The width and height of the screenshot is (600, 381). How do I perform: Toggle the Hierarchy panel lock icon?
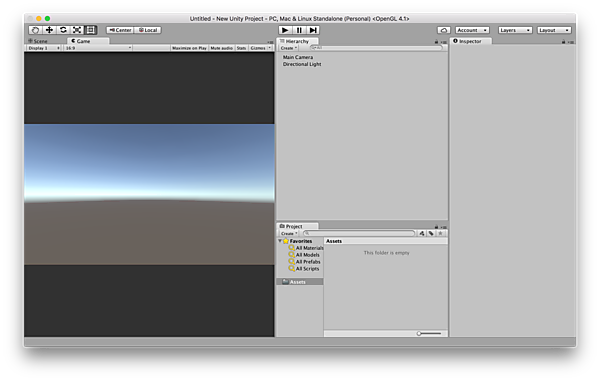[436, 42]
